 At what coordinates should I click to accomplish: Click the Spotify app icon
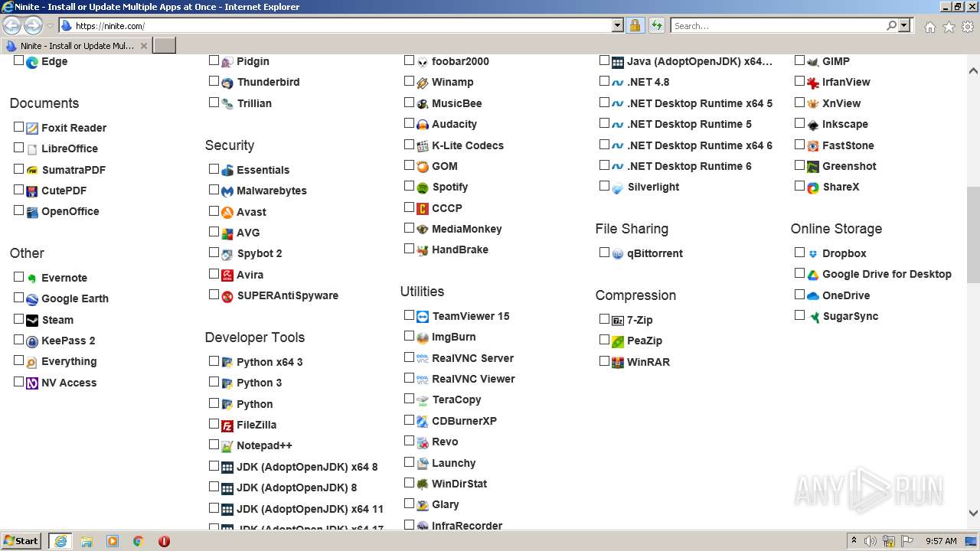pyautogui.click(x=423, y=187)
